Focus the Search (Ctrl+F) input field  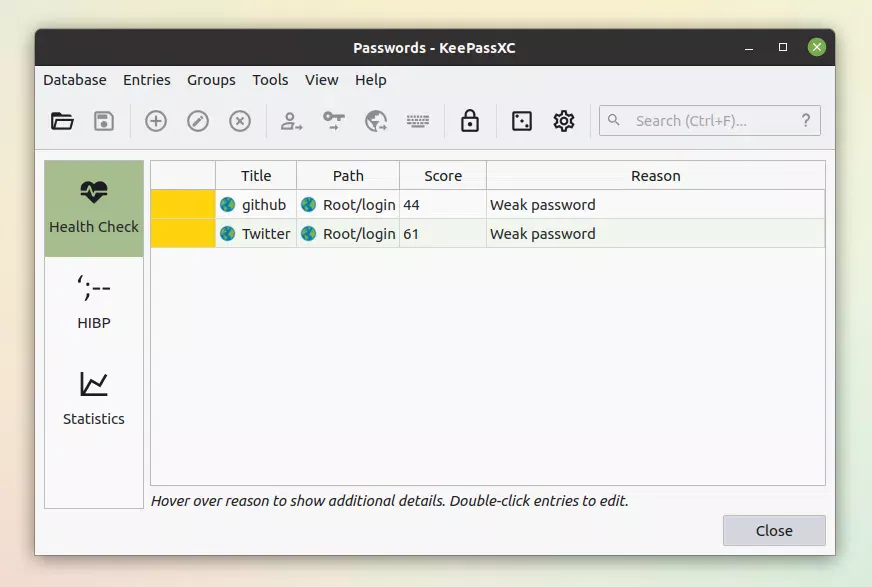pyautogui.click(x=709, y=121)
